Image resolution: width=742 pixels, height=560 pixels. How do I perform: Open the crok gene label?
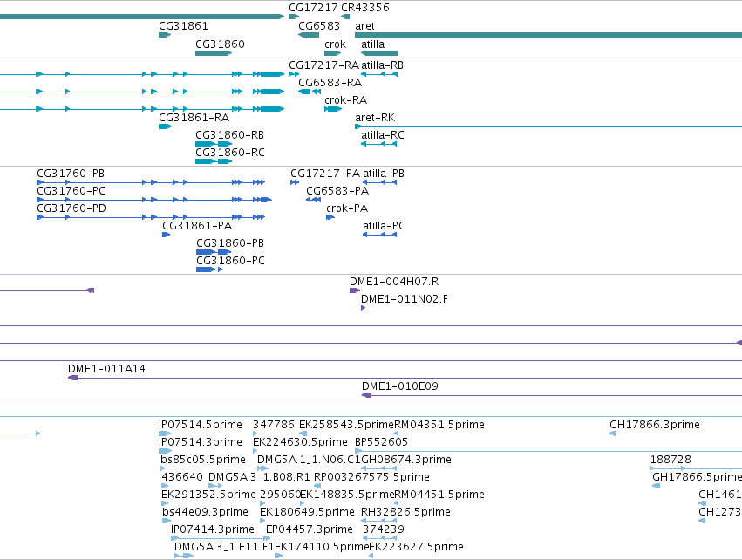tap(335, 44)
